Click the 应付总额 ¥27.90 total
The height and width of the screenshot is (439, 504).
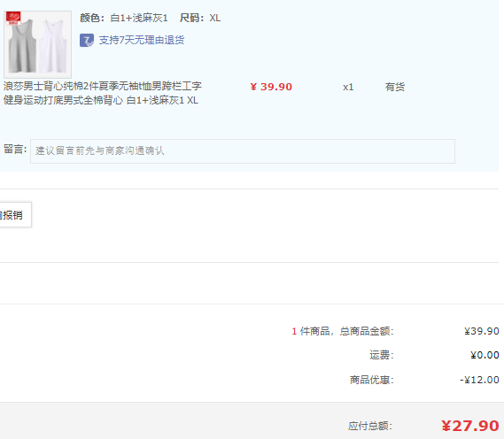(470, 426)
